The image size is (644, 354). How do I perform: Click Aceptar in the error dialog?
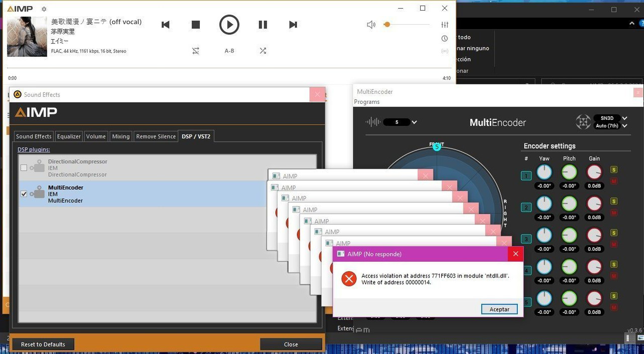coord(499,309)
